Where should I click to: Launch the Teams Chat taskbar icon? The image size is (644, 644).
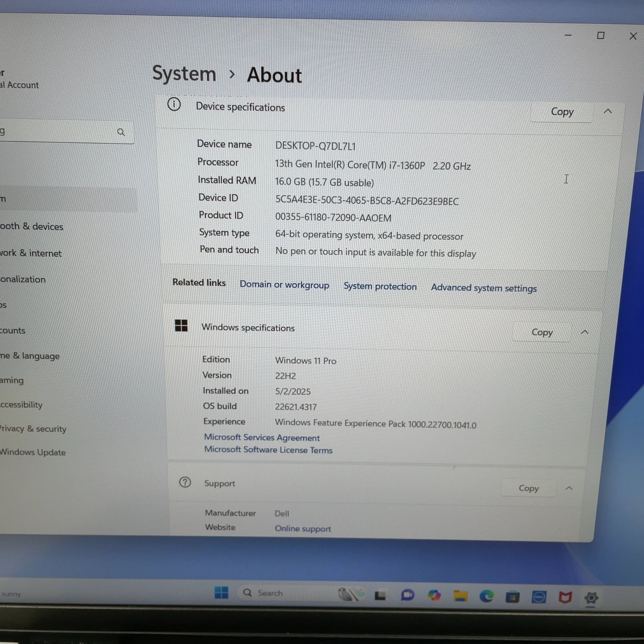point(407,595)
